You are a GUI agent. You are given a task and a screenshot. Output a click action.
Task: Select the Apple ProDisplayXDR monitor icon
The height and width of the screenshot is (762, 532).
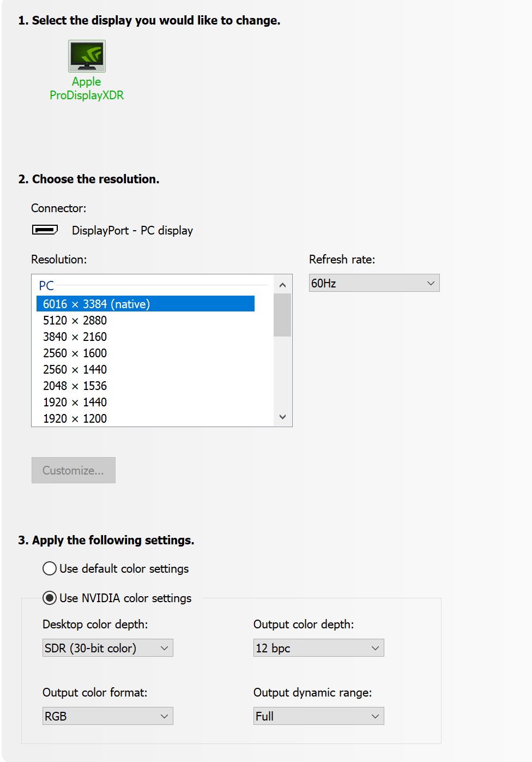(87, 56)
